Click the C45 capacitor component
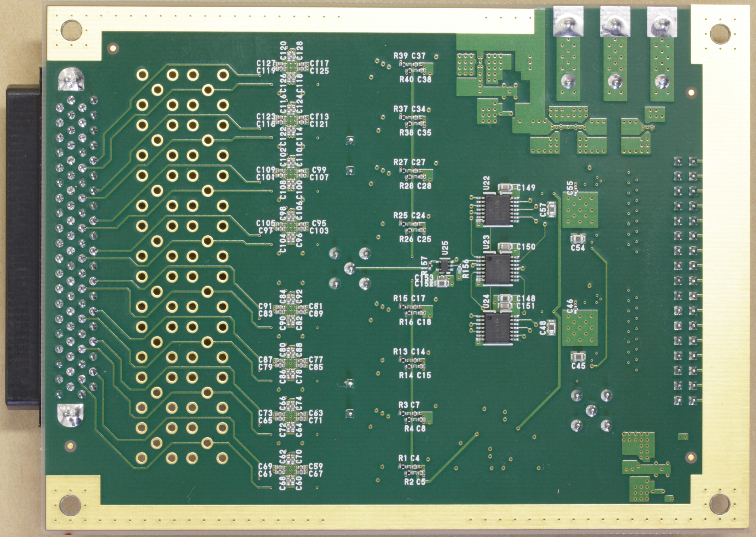Viewport: 756px width, 537px height. click(x=578, y=357)
